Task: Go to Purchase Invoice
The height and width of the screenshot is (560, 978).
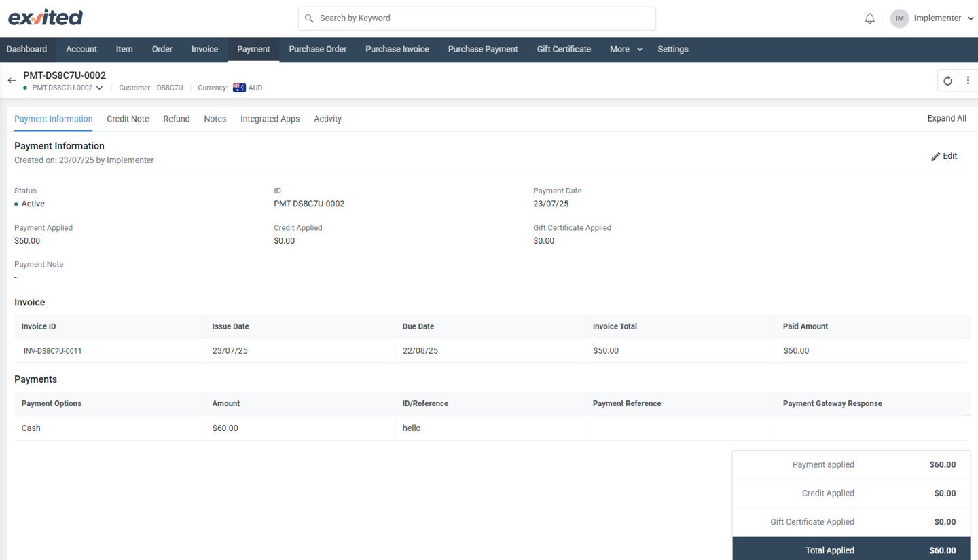Action: [397, 49]
